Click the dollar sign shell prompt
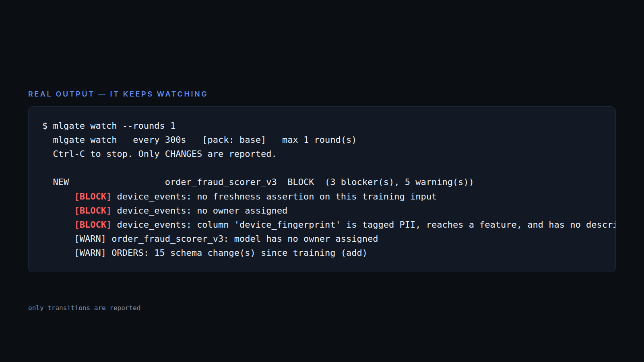 [x=45, y=126]
